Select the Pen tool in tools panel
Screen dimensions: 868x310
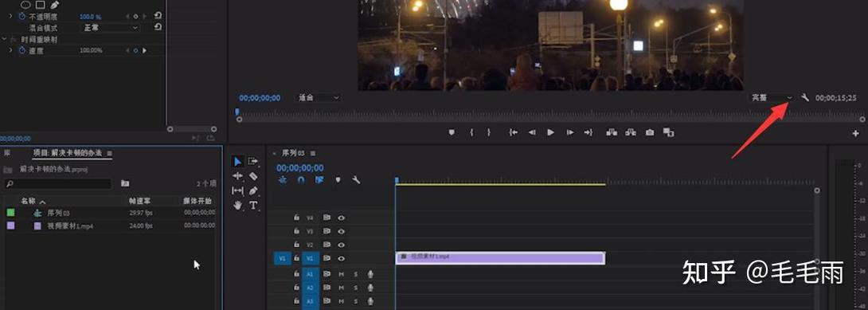[x=253, y=190]
